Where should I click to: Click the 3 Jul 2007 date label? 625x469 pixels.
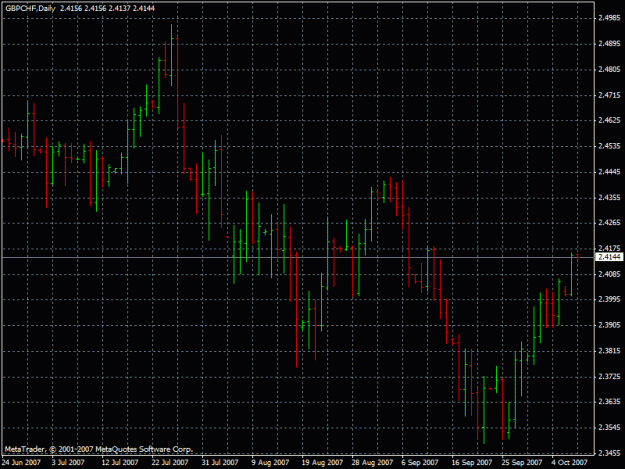[68, 462]
